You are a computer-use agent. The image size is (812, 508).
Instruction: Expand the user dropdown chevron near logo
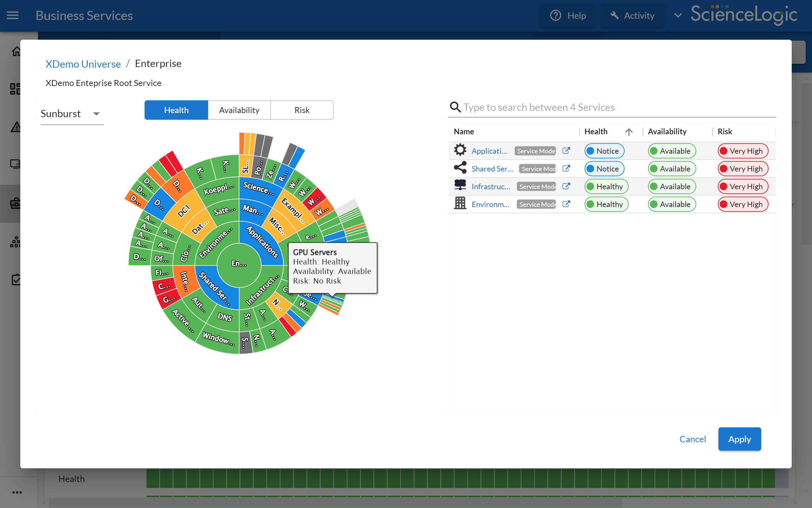click(678, 16)
